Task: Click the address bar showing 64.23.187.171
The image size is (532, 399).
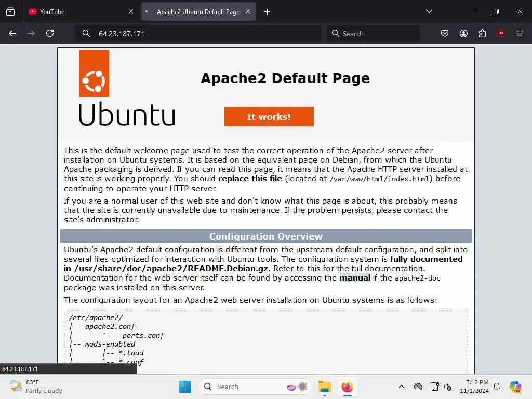Action: (198, 34)
